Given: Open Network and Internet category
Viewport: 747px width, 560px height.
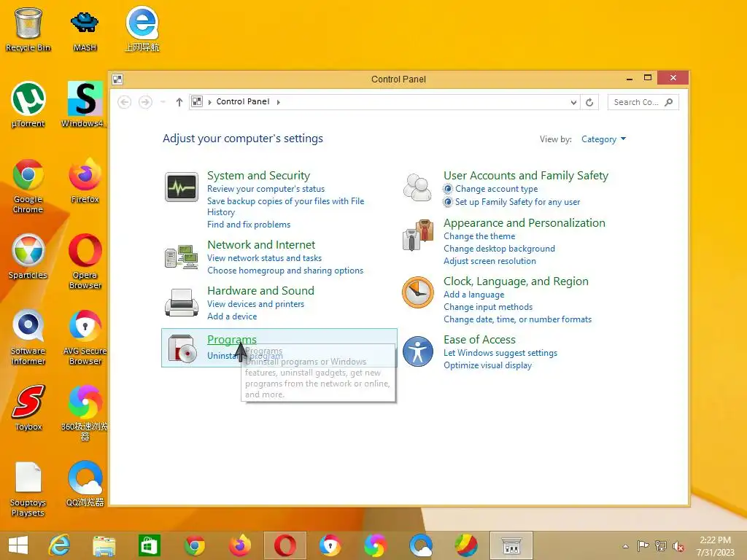Looking at the screenshot, I should pos(261,245).
